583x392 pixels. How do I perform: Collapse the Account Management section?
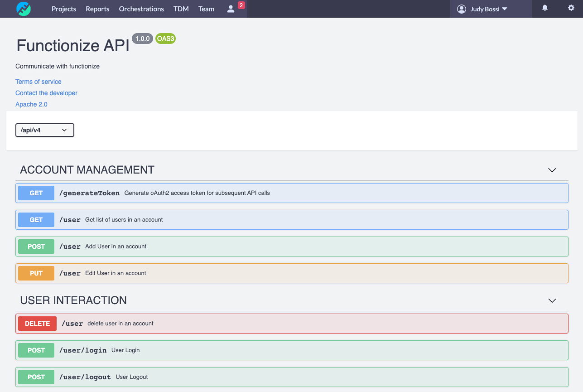tap(552, 170)
